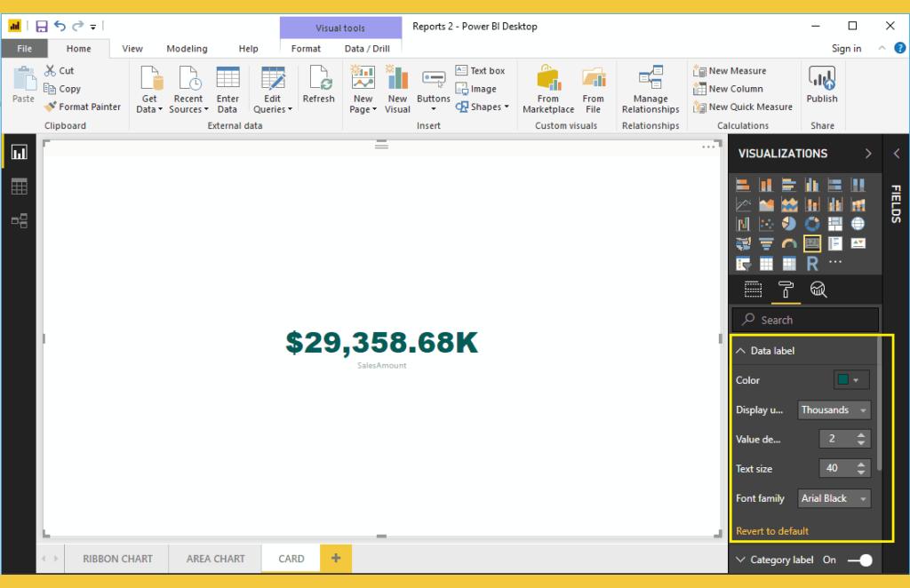Insert a Text box from ribbon
910x588 pixels.
click(x=480, y=71)
